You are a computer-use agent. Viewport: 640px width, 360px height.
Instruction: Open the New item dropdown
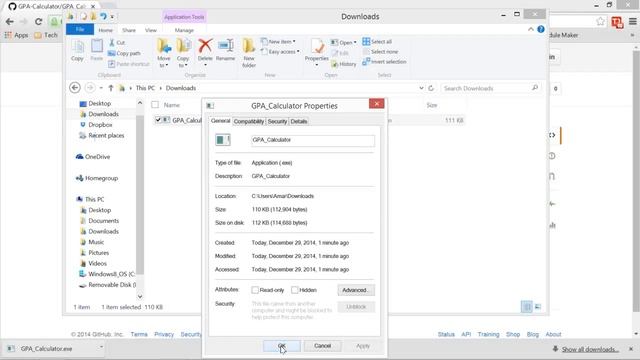278,42
